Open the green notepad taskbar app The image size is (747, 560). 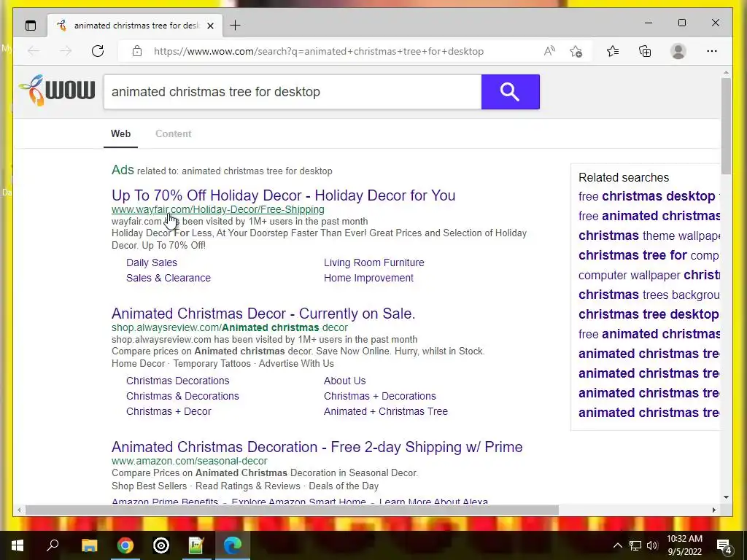tap(196, 545)
